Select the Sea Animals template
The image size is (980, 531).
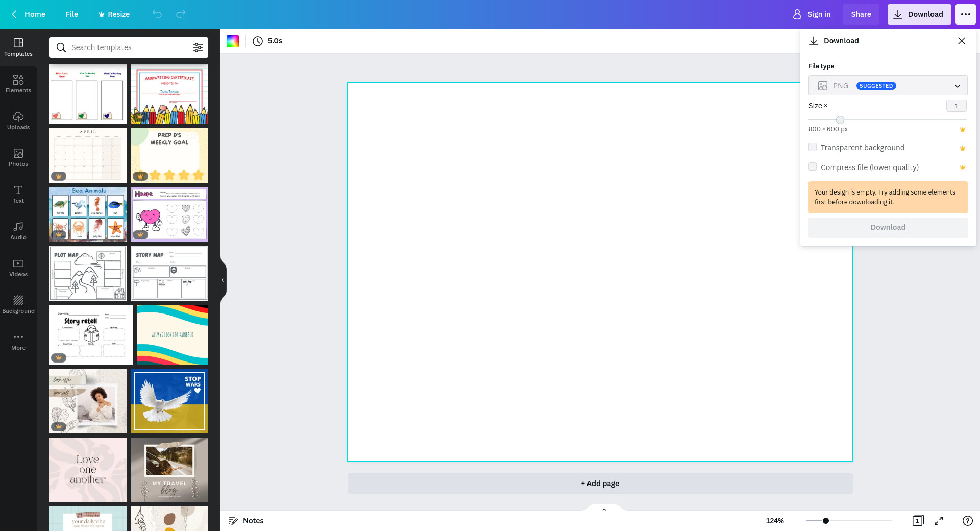coord(88,214)
